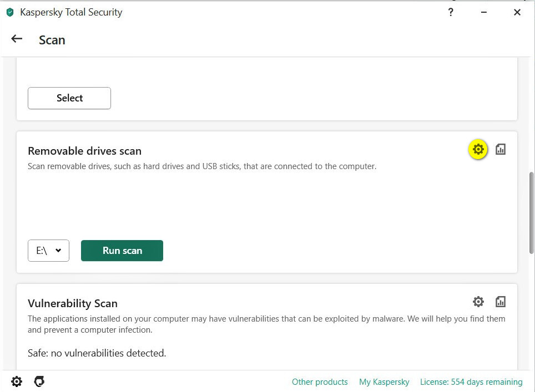The width and height of the screenshot is (535, 392).
Task: Click the Vulnerability Scan heading
Action: 73,303
